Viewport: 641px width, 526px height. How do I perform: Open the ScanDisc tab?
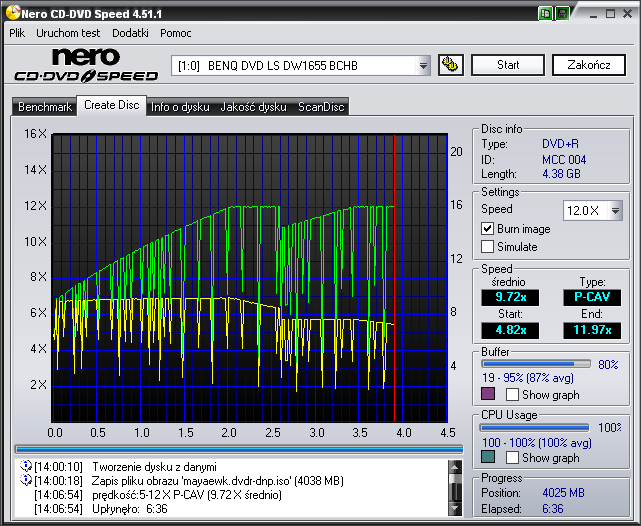click(x=321, y=107)
